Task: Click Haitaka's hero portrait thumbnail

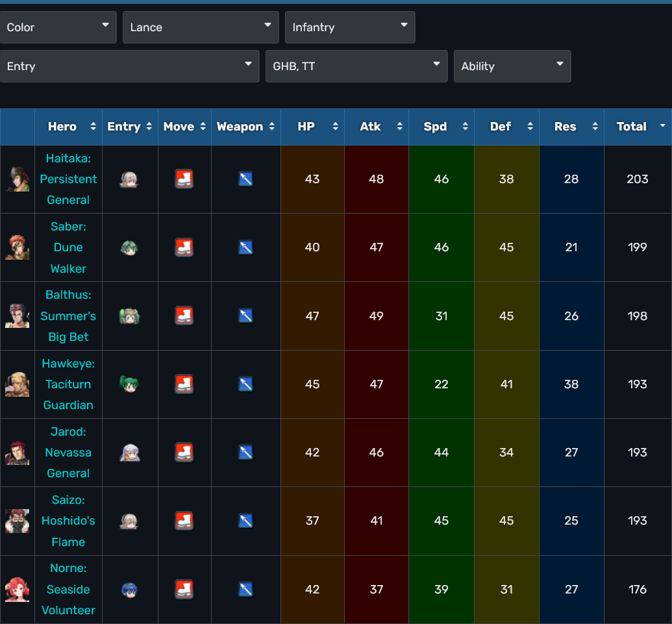Action: click(17, 179)
